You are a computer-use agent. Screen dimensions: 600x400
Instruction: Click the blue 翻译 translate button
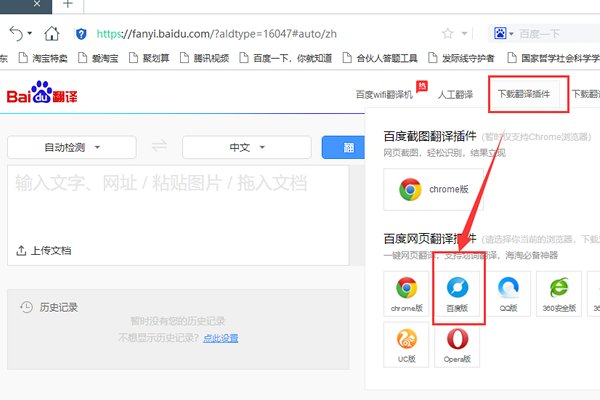tap(343, 147)
